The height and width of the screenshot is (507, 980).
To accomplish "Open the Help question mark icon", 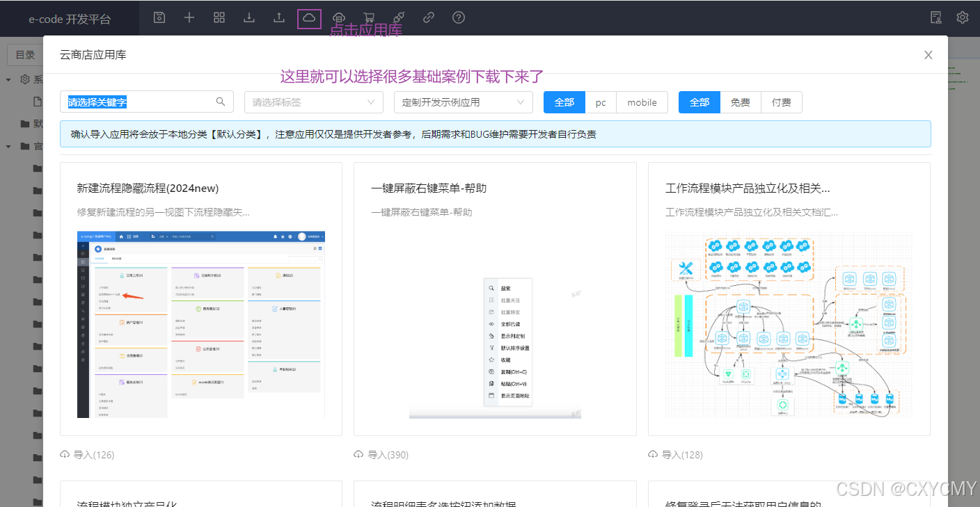I will (458, 17).
